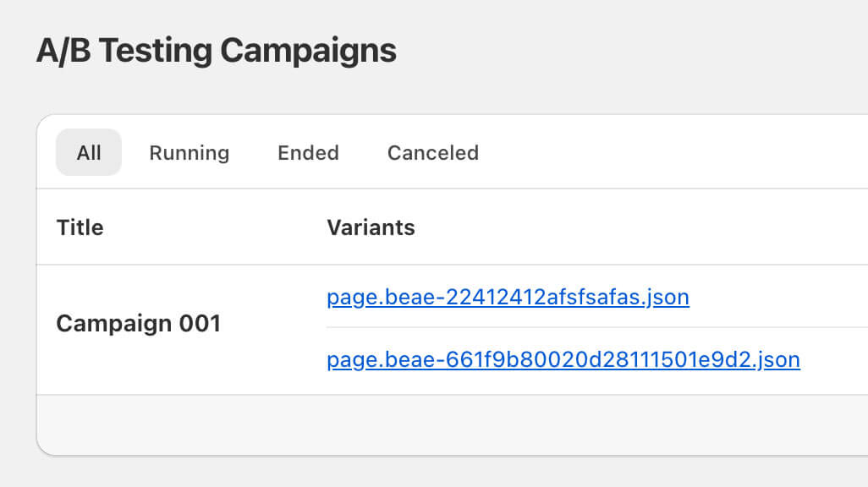Open the page.beae-661f9b80020d28111501e9d2.json variant link
This screenshot has width=868, height=487.
[x=563, y=360]
